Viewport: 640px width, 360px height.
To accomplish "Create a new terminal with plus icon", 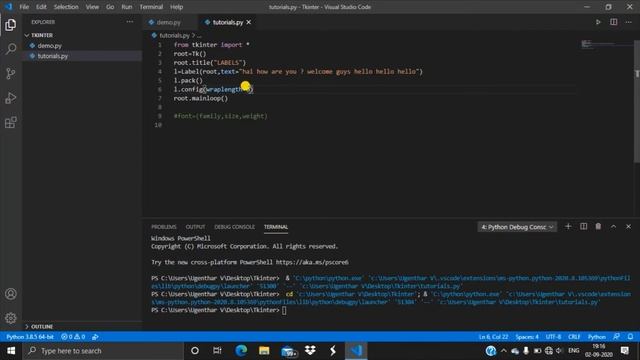I will pos(568,227).
